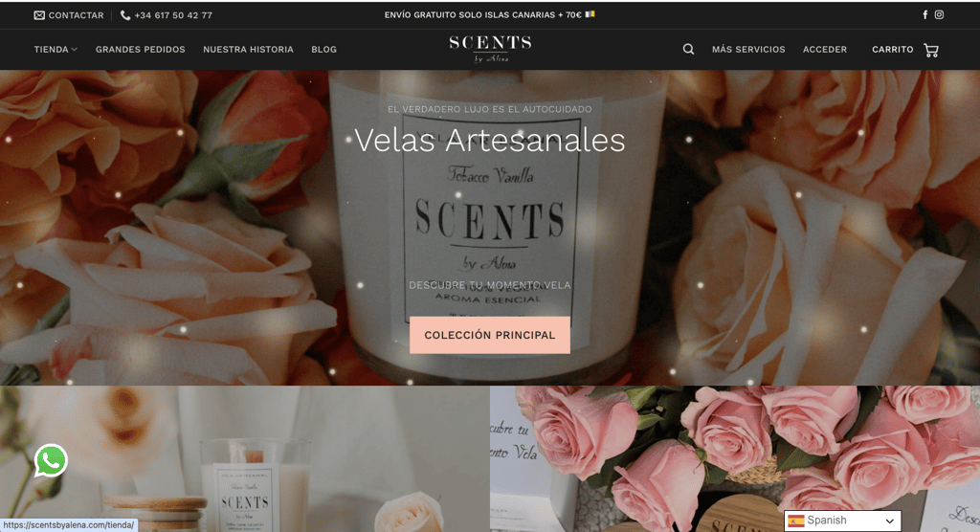Open the pink roses collection image
The image size is (980, 532).
pyautogui.click(x=735, y=459)
